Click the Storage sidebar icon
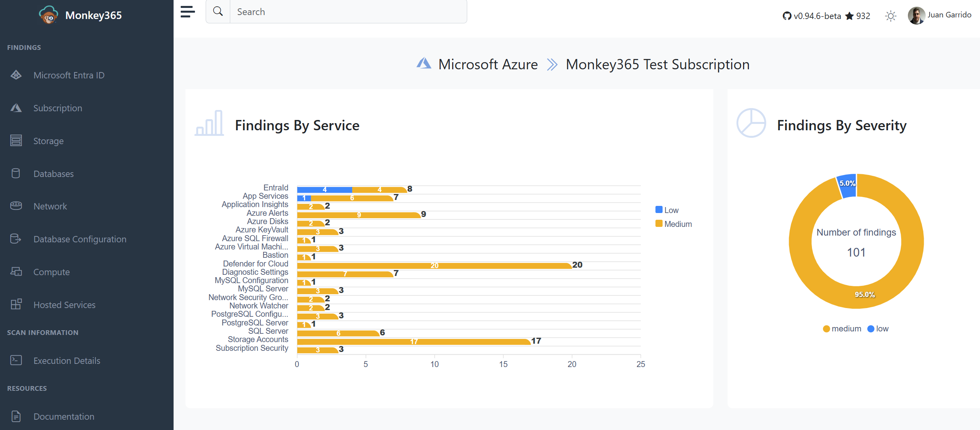Viewport: 980px width, 430px height. click(x=16, y=141)
